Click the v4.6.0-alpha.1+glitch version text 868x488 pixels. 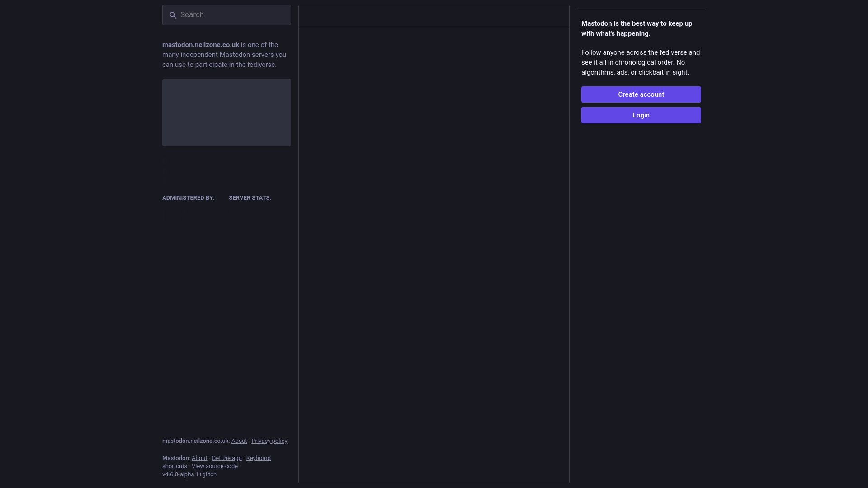pos(189,474)
